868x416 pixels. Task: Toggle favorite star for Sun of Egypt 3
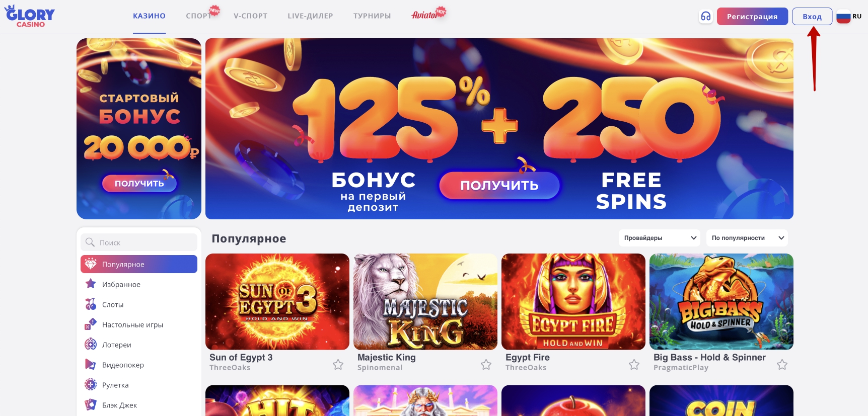click(338, 364)
